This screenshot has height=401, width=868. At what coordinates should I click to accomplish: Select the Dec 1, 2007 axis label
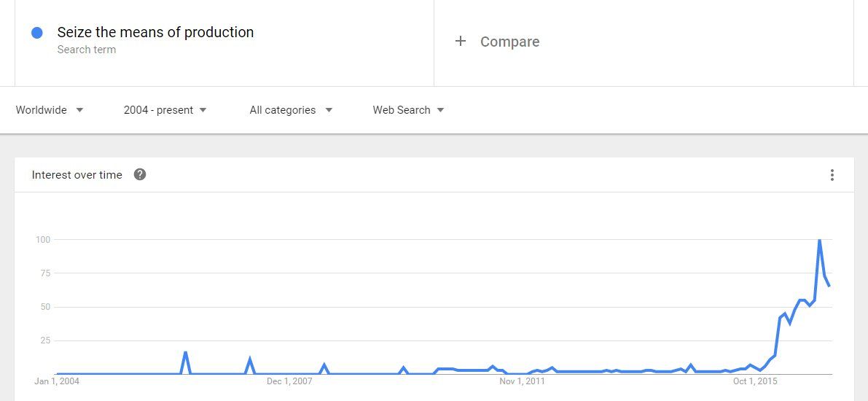coord(289,381)
